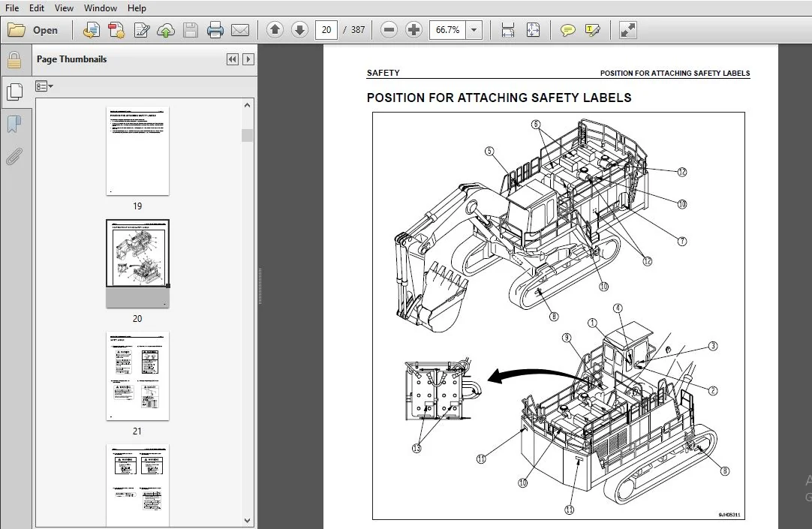Click the zoom percentage field 66.7%
The image size is (812, 529).
447,30
